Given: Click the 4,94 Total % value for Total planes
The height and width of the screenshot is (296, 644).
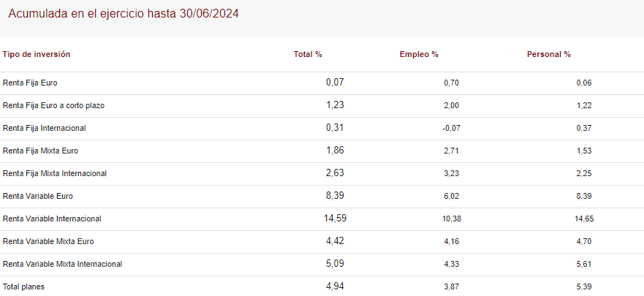Looking at the screenshot, I should [x=334, y=286].
